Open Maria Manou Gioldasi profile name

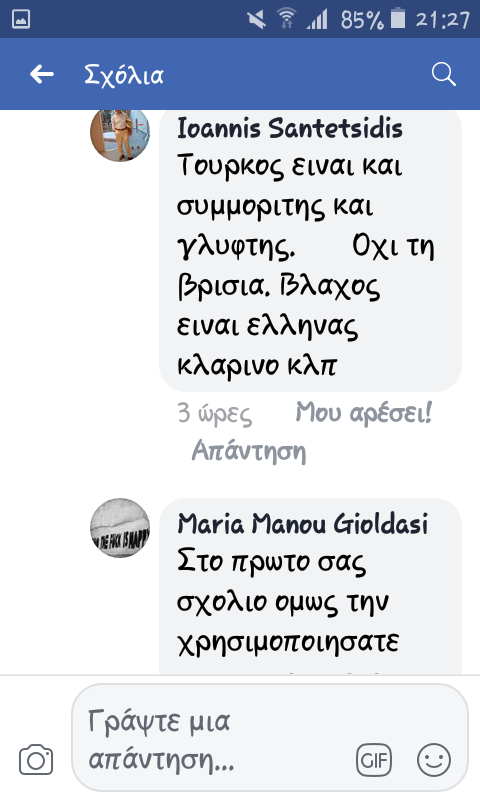pyautogui.click(x=302, y=524)
